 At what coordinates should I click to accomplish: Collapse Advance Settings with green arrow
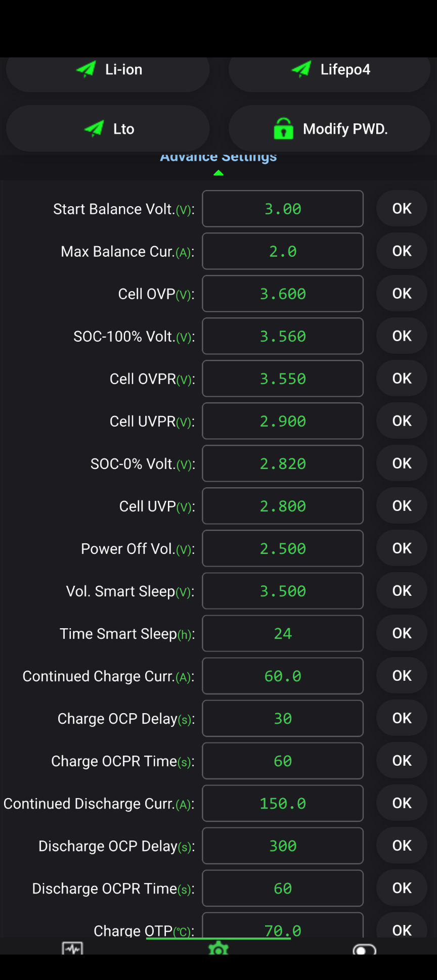219,173
